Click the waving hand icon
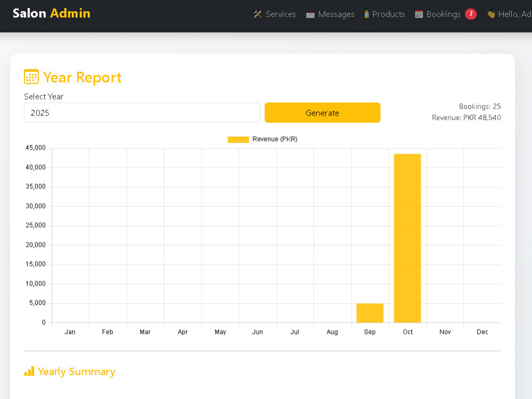 pyautogui.click(x=491, y=14)
